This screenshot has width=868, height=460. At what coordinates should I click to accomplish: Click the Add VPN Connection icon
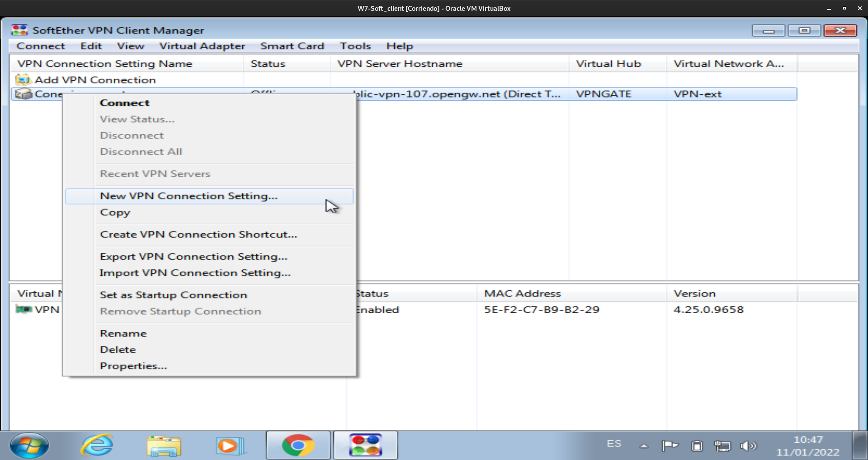click(23, 80)
